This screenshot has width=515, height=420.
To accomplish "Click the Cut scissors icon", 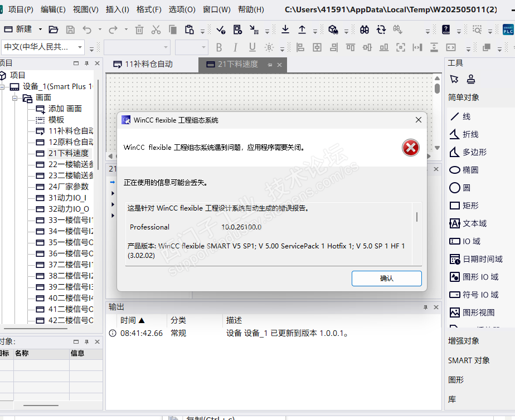I will pos(156,30).
